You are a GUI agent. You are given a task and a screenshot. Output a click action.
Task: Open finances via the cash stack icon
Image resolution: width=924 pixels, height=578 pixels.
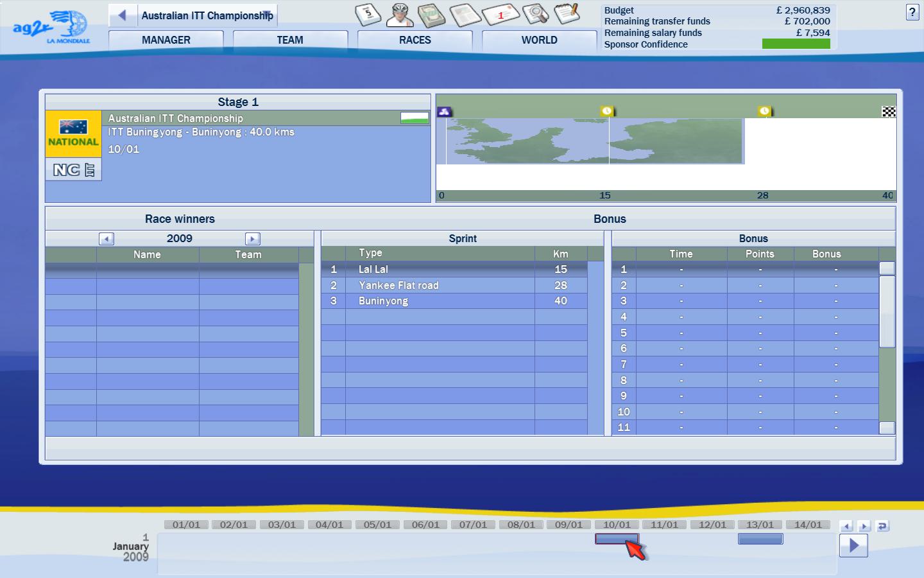(431, 14)
